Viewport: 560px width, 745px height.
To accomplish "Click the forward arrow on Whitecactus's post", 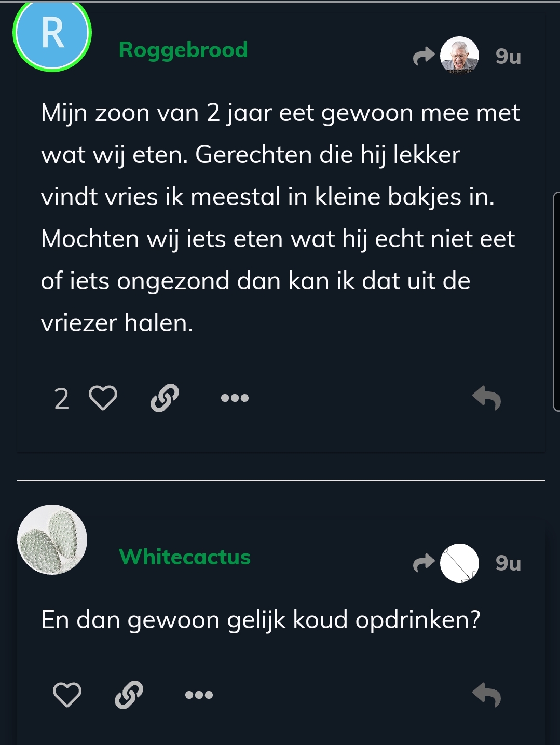I will click(x=424, y=563).
